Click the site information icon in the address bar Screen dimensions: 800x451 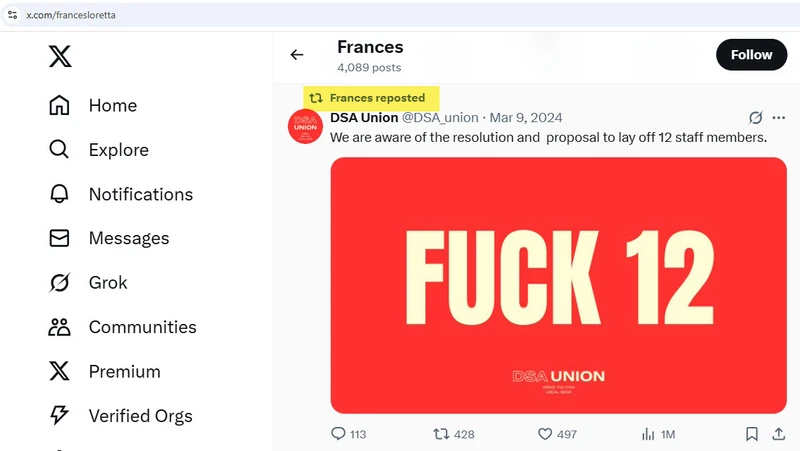tap(12, 15)
